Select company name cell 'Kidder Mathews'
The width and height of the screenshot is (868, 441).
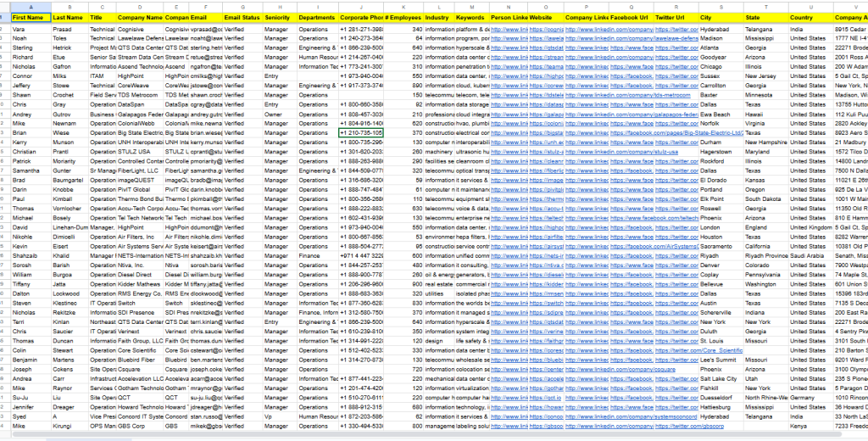(140, 284)
